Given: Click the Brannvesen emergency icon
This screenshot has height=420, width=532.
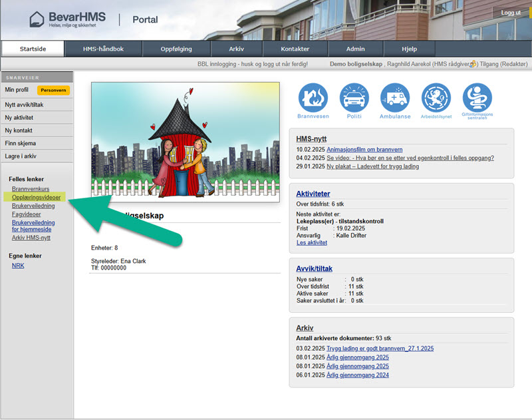Looking at the screenshot, I should 313,98.
